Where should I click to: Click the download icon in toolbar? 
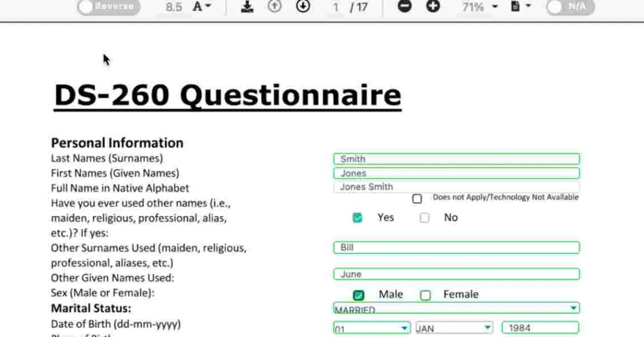click(x=247, y=7)
